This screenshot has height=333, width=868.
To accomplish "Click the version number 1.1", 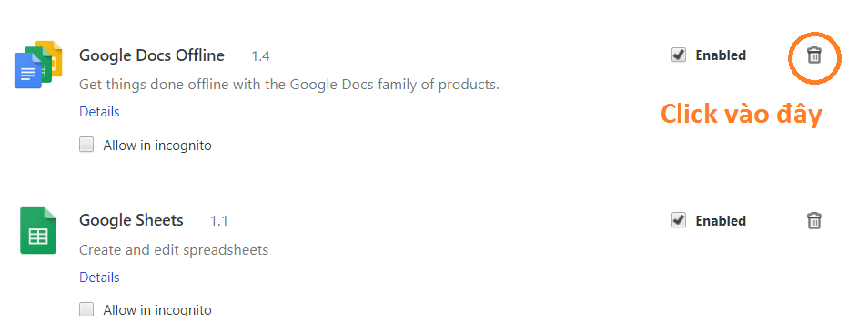I will point(218,221).
